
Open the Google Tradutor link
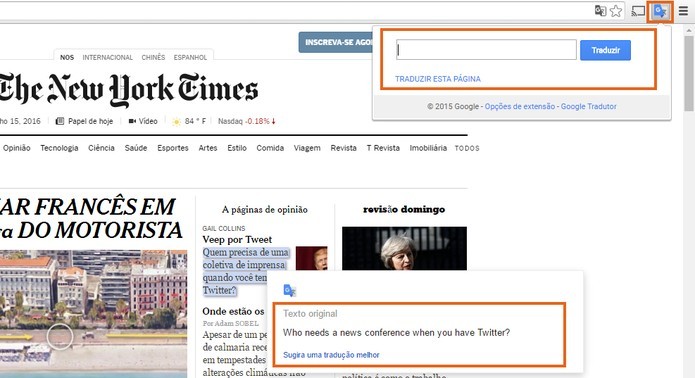tap(588, 106)
